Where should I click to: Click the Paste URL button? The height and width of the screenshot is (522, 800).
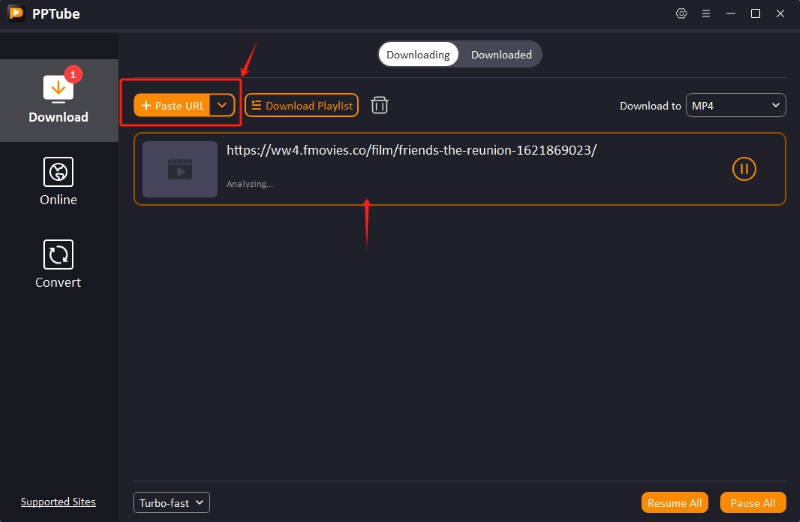coord(173,105)
